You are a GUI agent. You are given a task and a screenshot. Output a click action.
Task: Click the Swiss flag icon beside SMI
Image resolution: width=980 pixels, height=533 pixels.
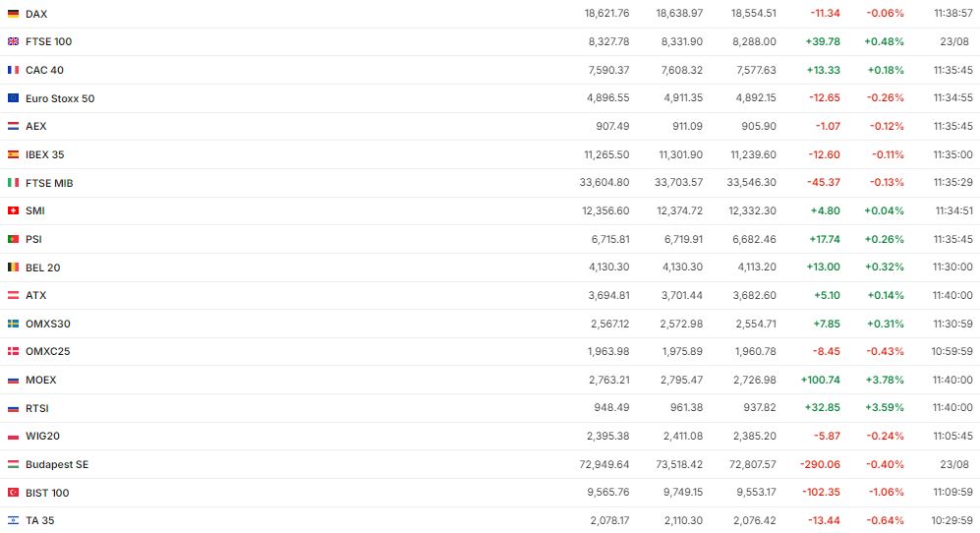pos(13,210)
